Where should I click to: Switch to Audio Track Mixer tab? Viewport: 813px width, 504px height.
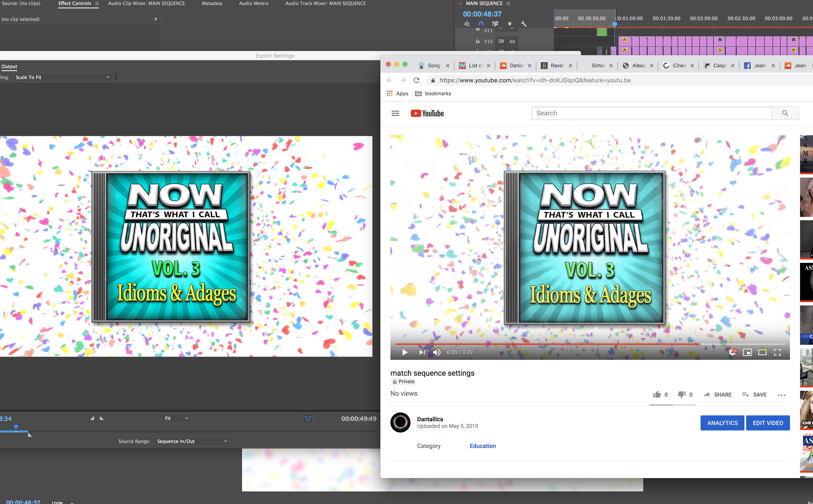tap(325, 3)
